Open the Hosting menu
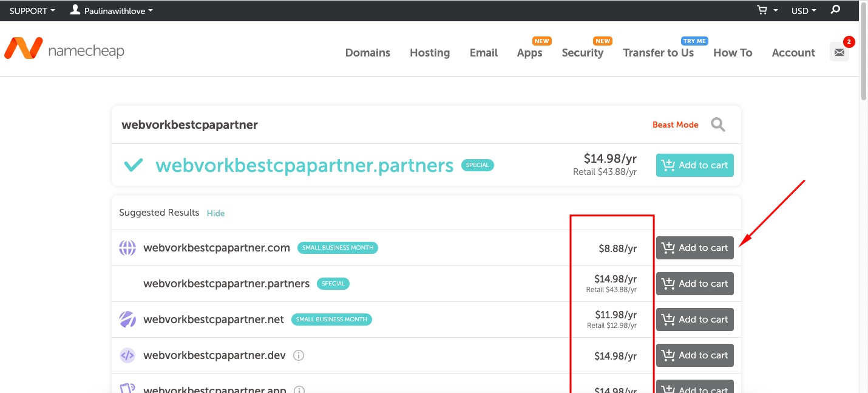The height and width of the screenshot is (393, 868). coord(430,53)
